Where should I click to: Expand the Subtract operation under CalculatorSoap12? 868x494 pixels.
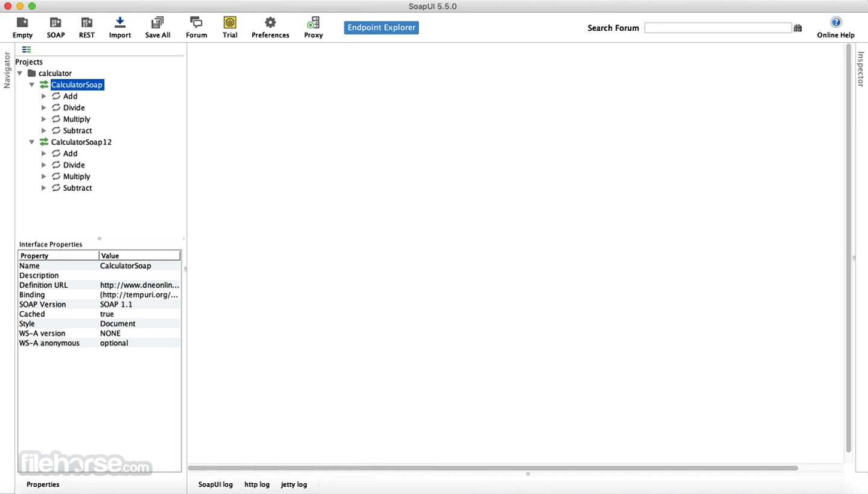tap(43, 188)
